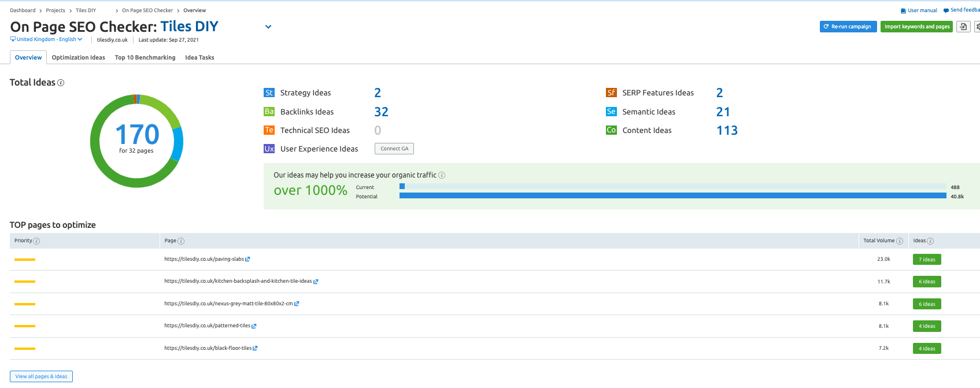980x388 pixels.
Task: Click the Total Volume column info icon
Action: click(899, 241)
